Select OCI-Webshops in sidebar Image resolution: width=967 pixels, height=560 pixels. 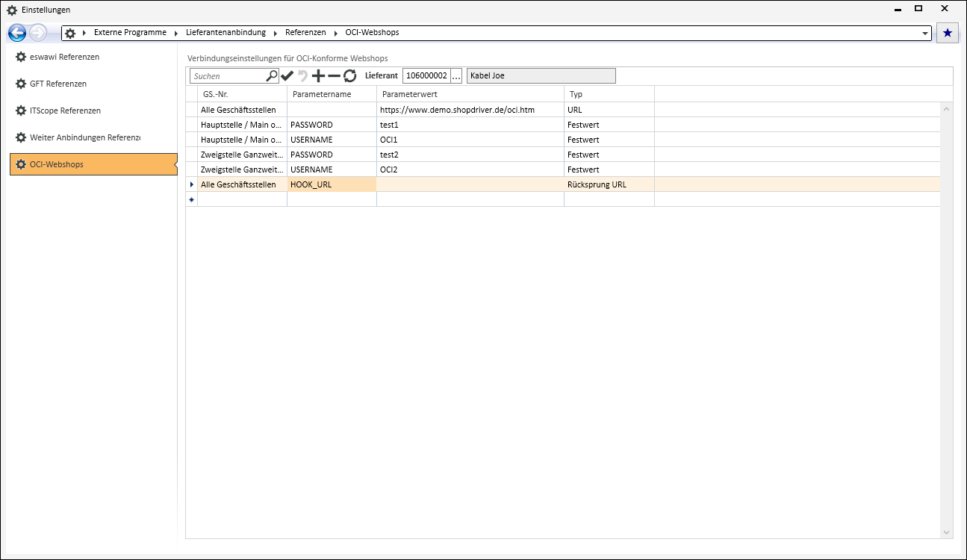point(93,164)
